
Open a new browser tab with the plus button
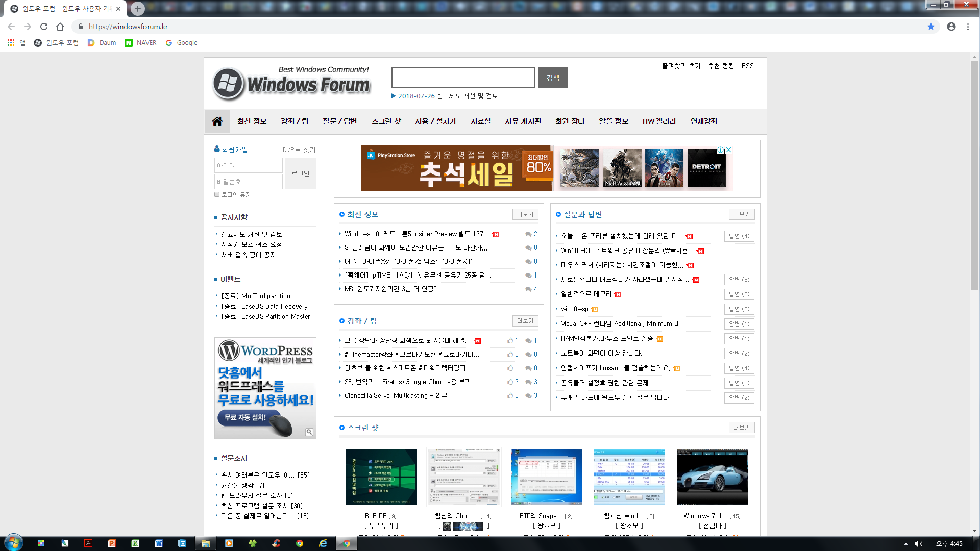click(137, 8)
